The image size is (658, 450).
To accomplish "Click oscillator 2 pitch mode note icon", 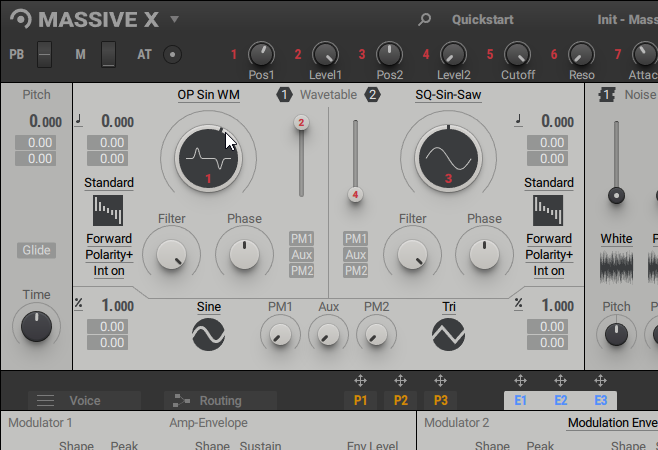I will point(519,120).
